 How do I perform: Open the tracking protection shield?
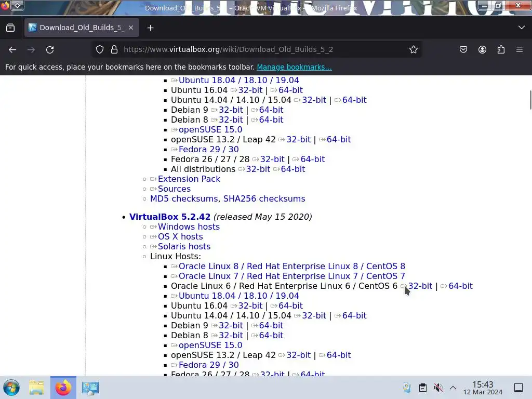click(x=100, y=49)
